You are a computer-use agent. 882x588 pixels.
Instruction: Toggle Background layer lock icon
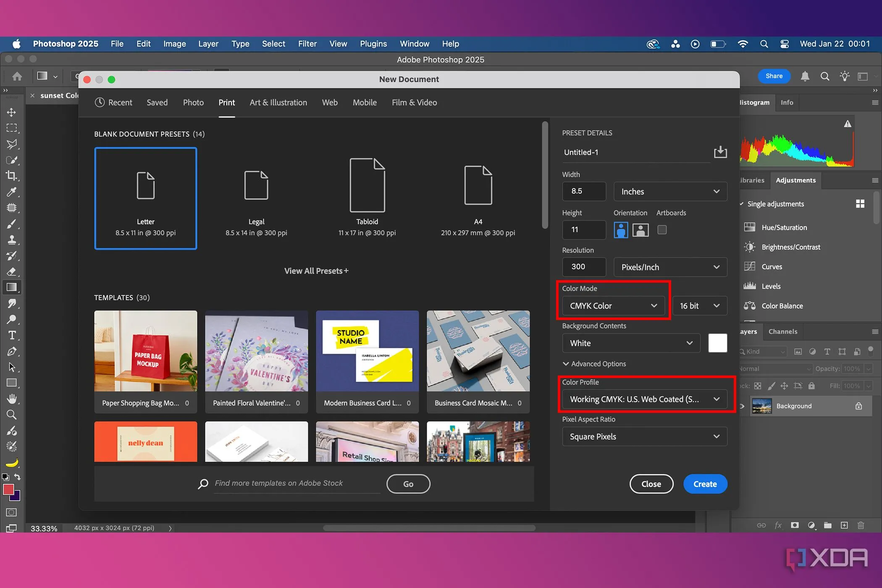pos(858,406)
